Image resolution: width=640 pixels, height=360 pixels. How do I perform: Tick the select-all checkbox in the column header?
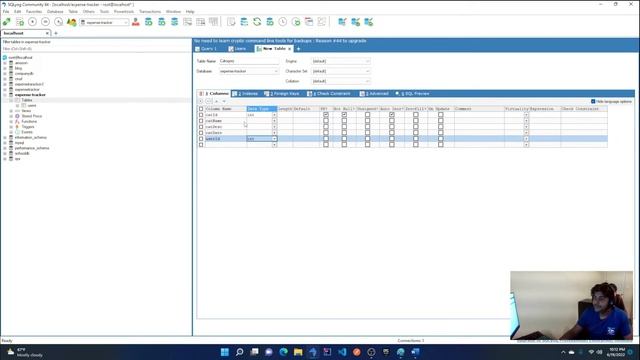[x=201, y=109]
